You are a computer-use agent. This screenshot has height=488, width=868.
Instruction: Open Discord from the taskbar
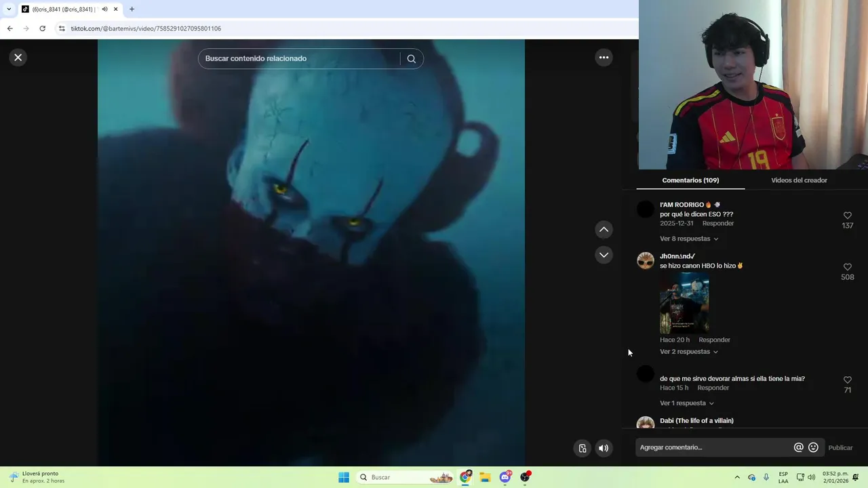(505, 477)
